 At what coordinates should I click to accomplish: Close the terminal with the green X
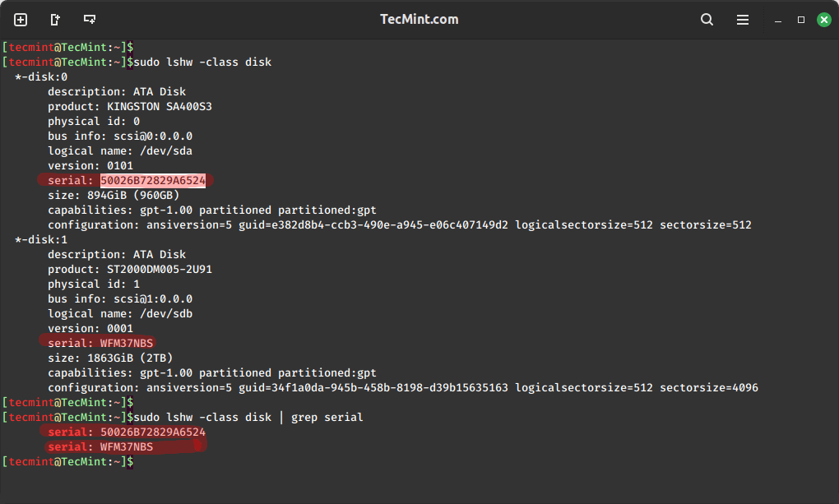pos(823,20)
